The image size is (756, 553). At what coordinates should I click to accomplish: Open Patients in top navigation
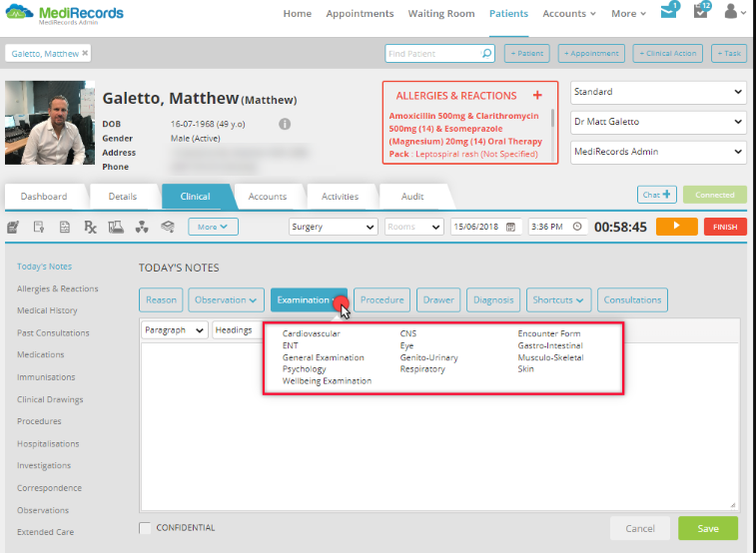pos(508,14)
